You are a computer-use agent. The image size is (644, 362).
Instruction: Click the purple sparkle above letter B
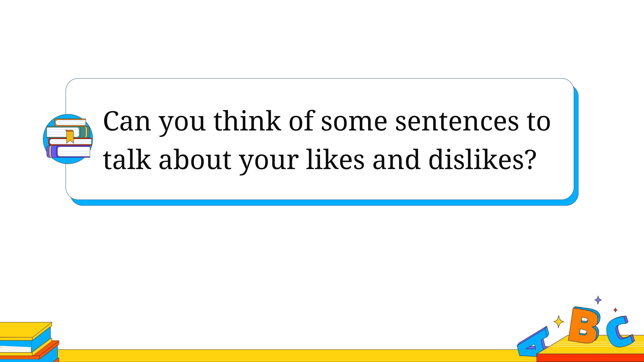[598, 300]
